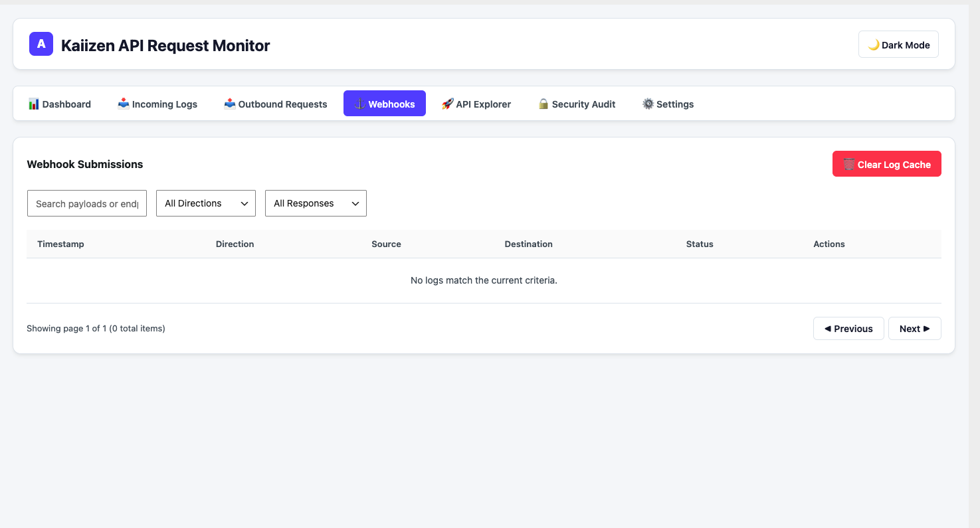Click the "Showing page 1 of 1" text
The image size is (980, 528).
(66, 328)
